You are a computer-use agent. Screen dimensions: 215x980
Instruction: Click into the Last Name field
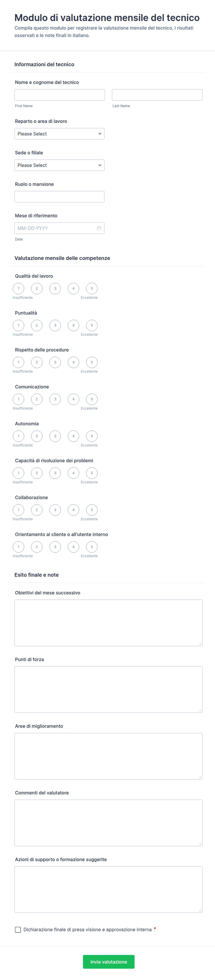click(157, 95)
